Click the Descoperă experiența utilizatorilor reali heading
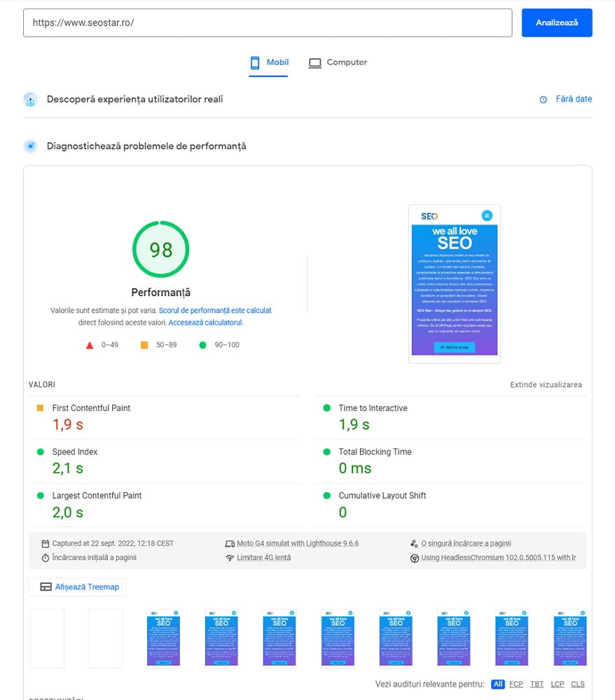615x700 pixels. coord(135,99)
